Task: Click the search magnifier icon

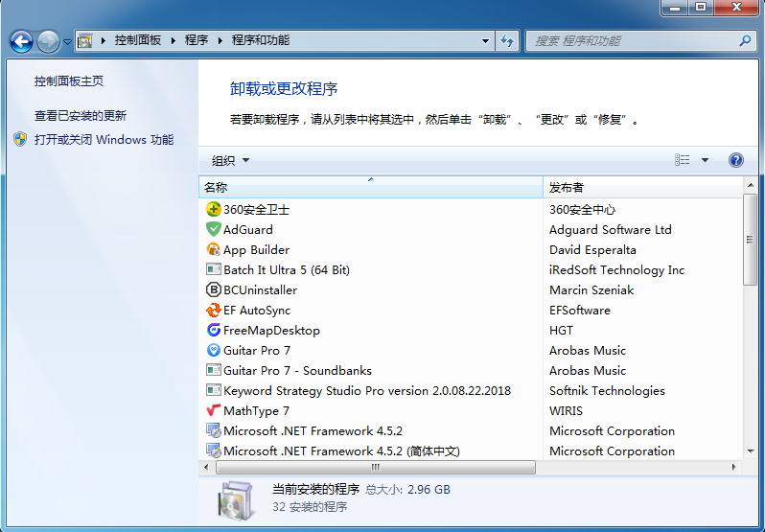Action: click(745, 40)
